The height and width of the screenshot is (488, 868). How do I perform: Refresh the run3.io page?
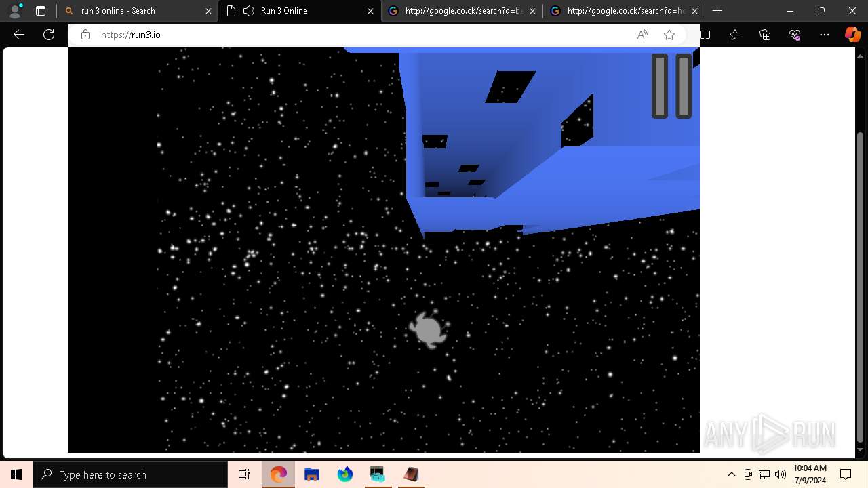click(49, 35)
